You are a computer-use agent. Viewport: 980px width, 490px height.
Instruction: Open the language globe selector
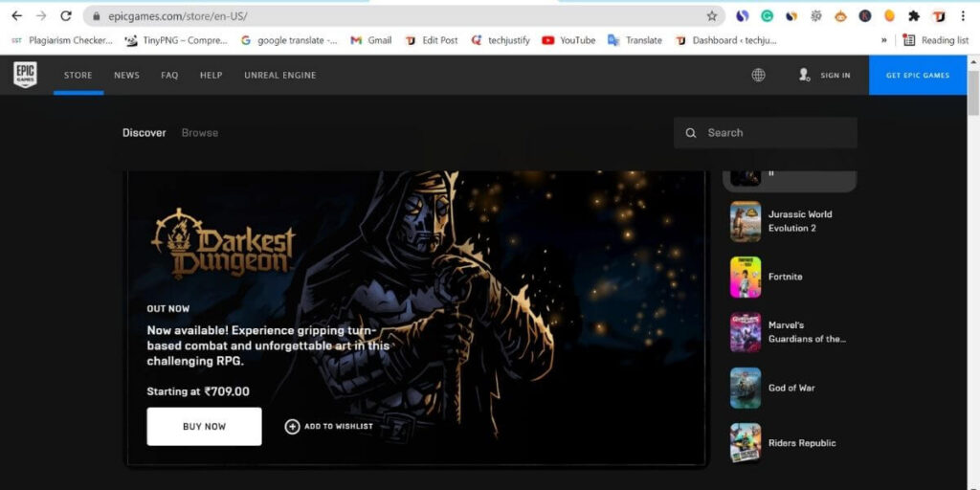click(x=758, y=75)
